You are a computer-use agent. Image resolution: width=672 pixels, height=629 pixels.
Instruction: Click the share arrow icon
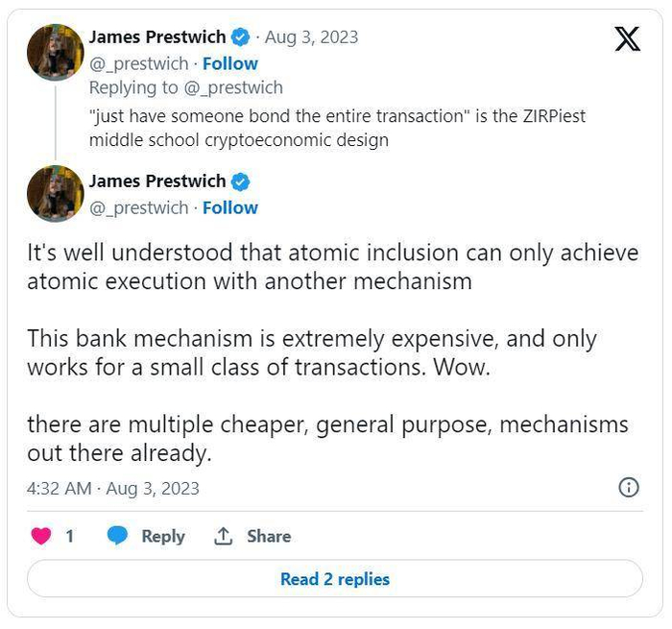click(224, 536)
